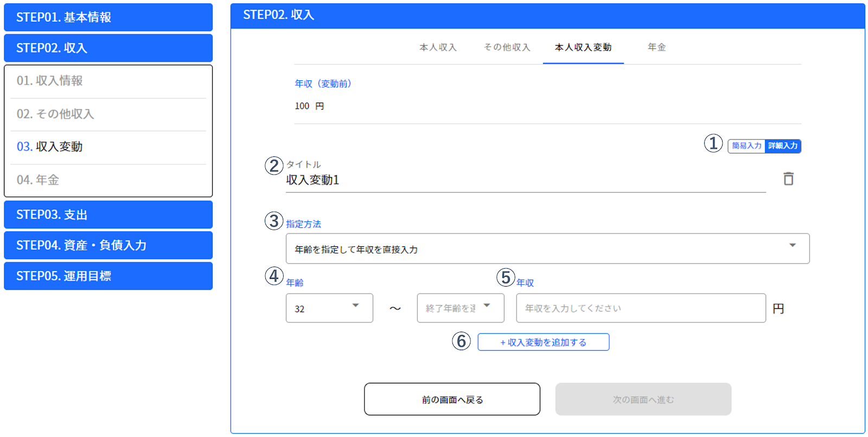Viewport: 868px width, 437px height.
Task: Open the その他収入 tab
Action: point(507,48)
